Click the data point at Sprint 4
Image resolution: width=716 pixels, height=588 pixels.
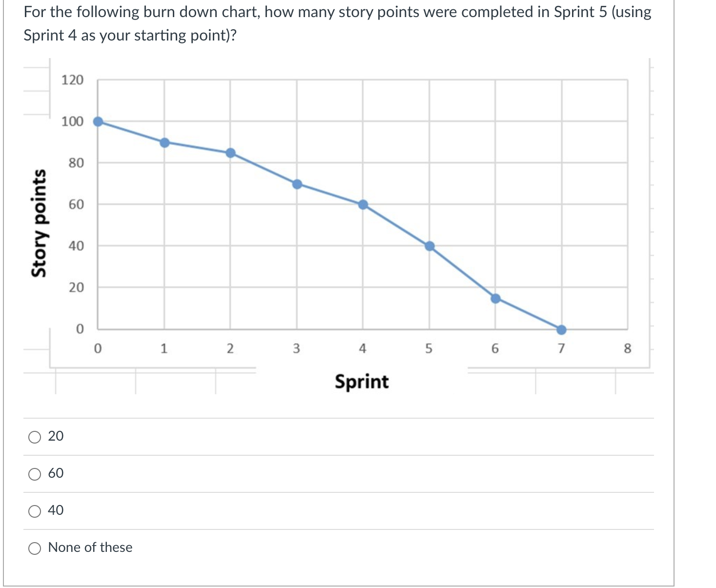coord(363,204)
